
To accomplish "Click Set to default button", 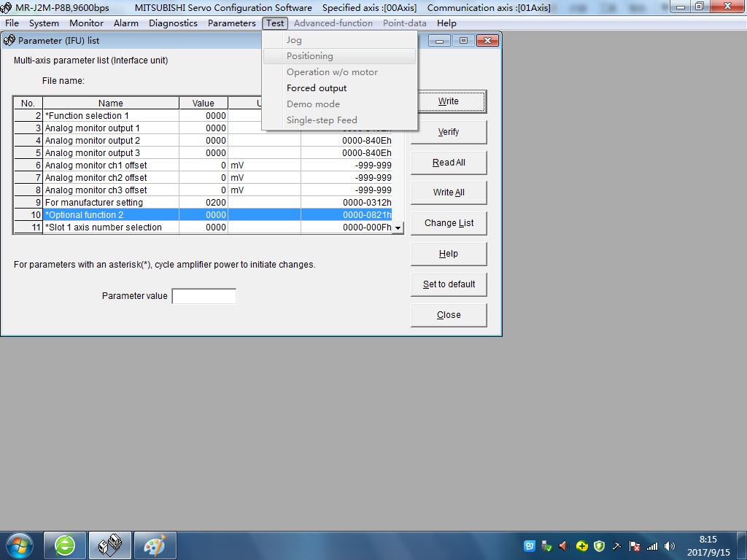I will (448, 284).
